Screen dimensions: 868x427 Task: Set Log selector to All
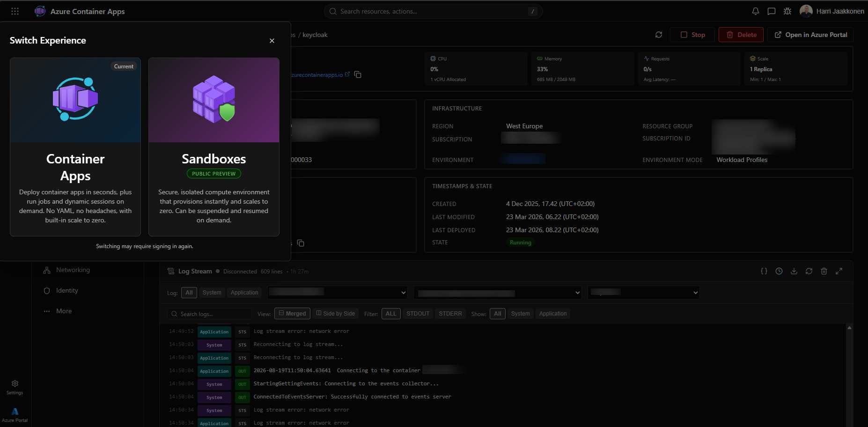tap(189, 293)
